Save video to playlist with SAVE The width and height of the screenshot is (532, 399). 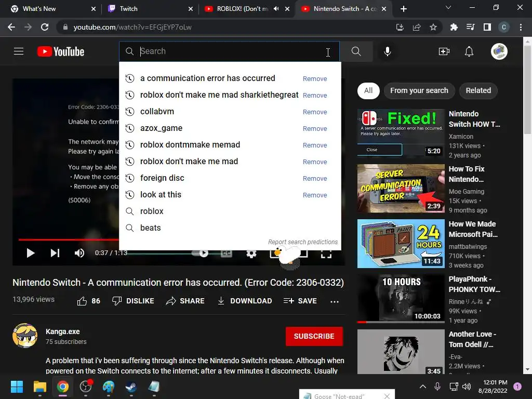[300, 301]
